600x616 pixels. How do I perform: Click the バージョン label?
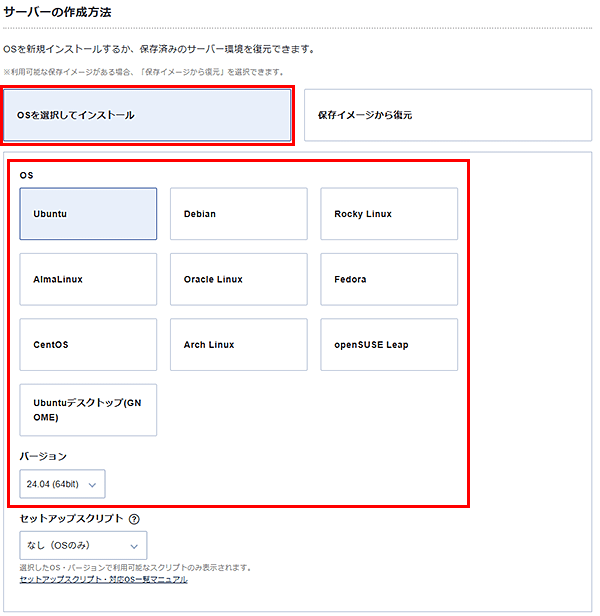click(x=43, y=456)
